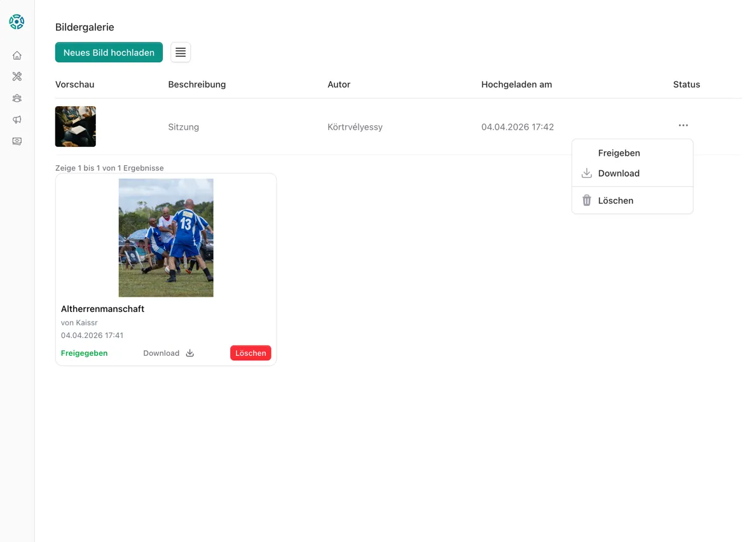Switch to list view with the hamburger button

pyautogui.click(x=181, y=53)
